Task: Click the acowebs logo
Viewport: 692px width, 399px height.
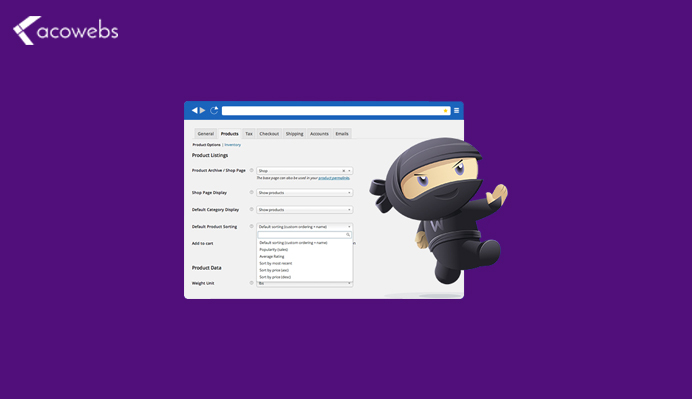Action: [x=66, y=30]
